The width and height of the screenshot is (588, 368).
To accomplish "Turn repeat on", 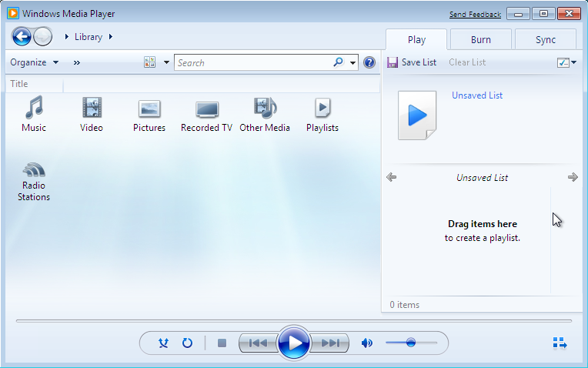I will tap(187, 343).
